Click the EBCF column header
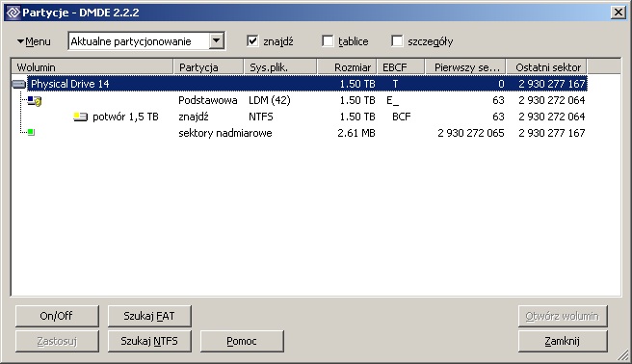The width and height of the screenshot is (632, 364). tap(401, 66)
